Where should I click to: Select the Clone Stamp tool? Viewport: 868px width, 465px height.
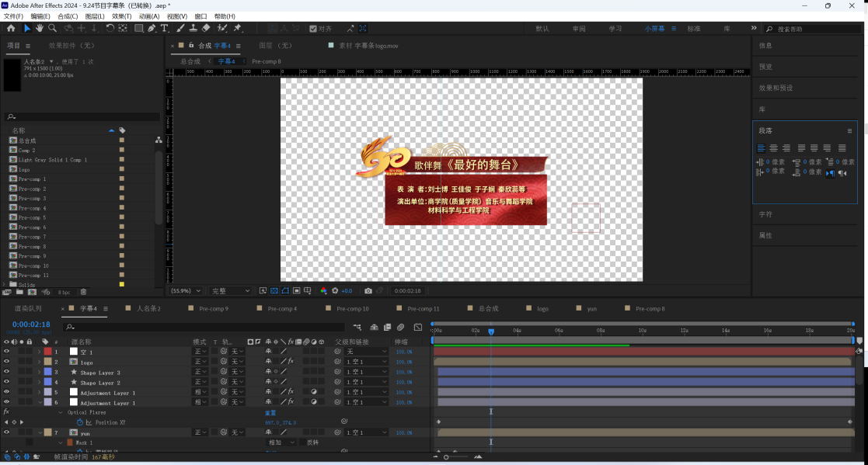coord(193,28)
